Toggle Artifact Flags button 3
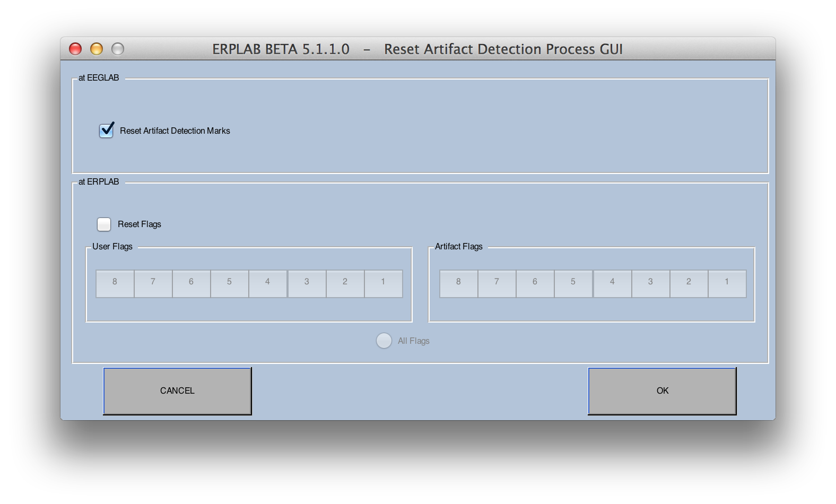The height and width of the screenshot is (504, 836). 651,284
